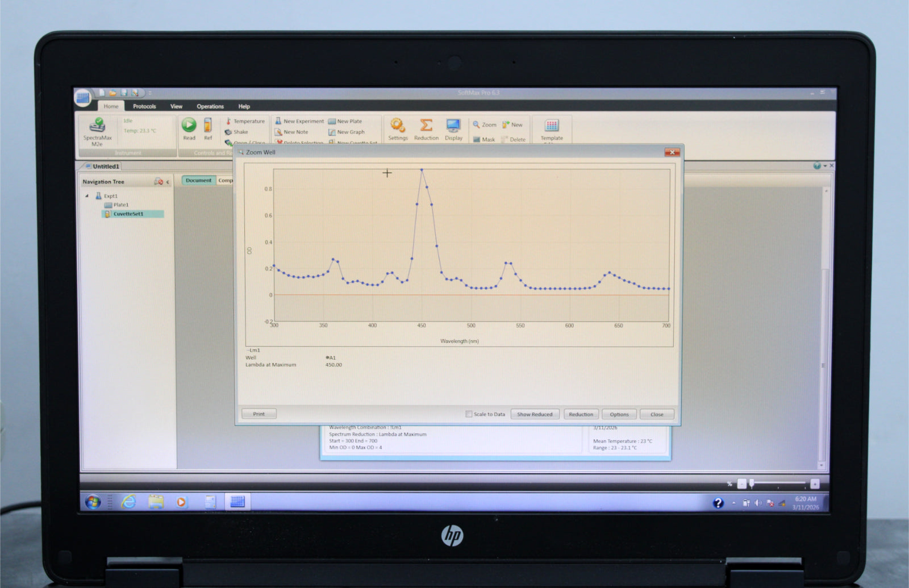
Task: Open the Settings gear icon
Action: (x=398, y=126)
